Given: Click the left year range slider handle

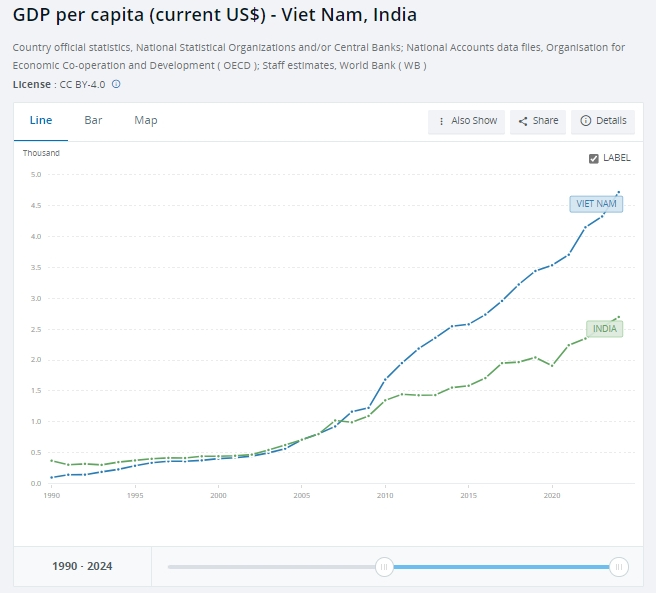Looking at the screenshot, I should tap(384, 567).
